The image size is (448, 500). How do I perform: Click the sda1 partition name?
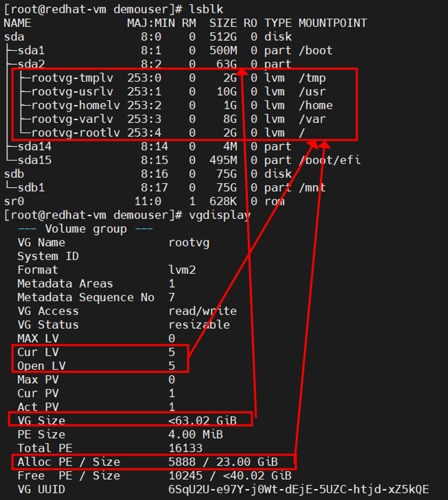[31, 51]
